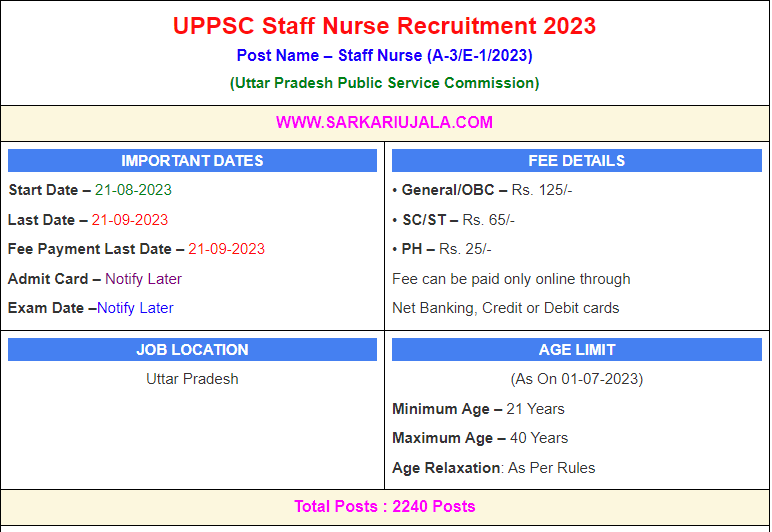The height and width of the screenshot is (532, 772).
Task: Click Uttar Pradesh under Job Location
Action: click(x=192, y=379)
